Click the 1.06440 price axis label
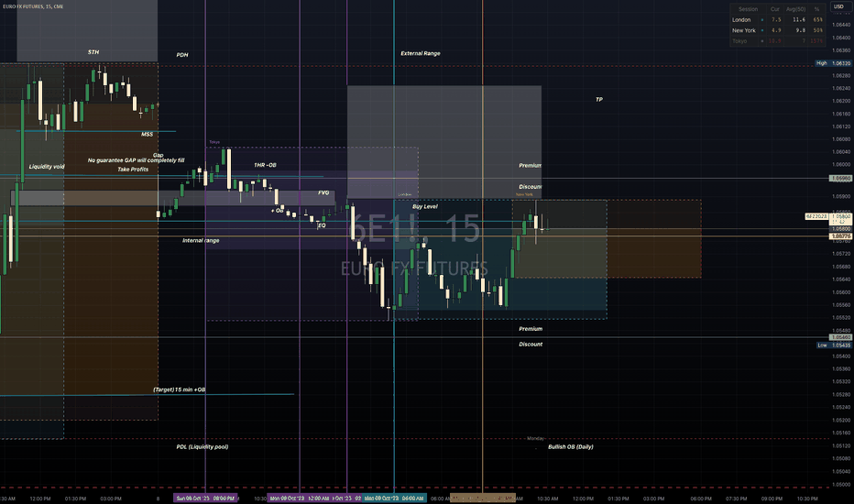Viewport: 854px width, 504px height. point(841,25)
